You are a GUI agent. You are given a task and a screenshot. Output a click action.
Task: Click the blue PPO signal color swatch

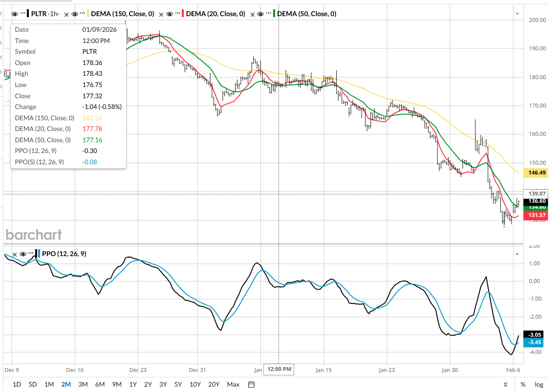[39, 254]
